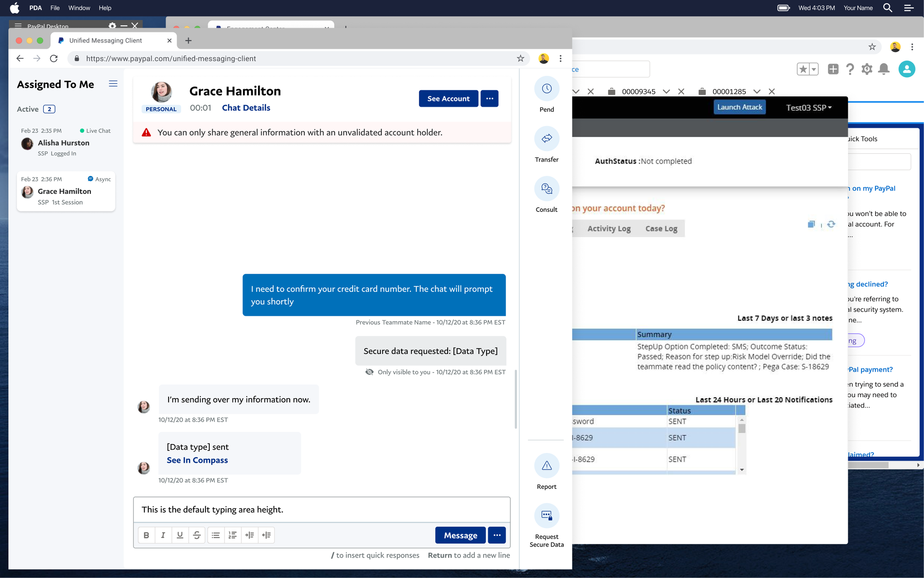Viewport: 924px width, 578px height.
Task: Insert a bulleted list in the message
Action: point(216,535)
